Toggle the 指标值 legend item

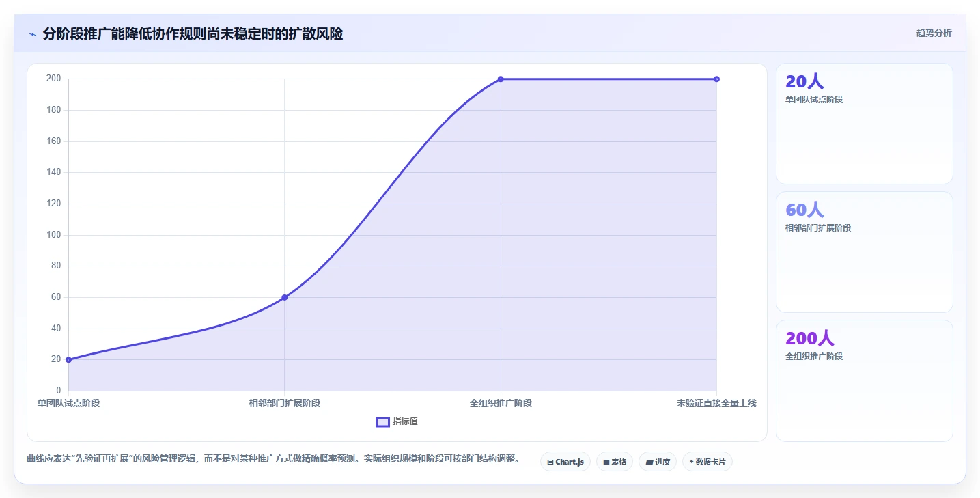(397, 421)
